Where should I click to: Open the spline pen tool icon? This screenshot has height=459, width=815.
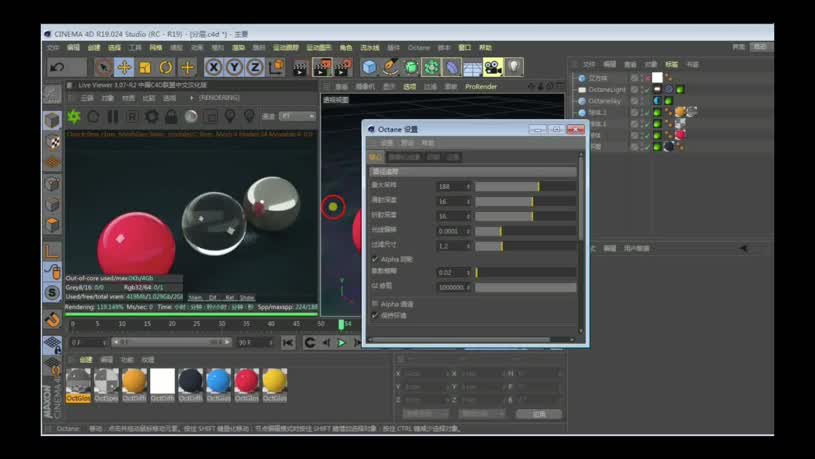click(x=390, y=67)
